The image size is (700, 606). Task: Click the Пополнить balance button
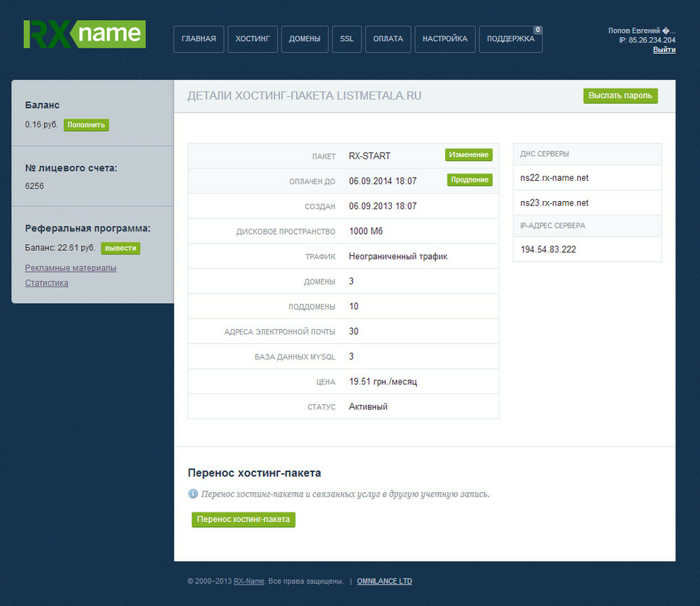86,125
